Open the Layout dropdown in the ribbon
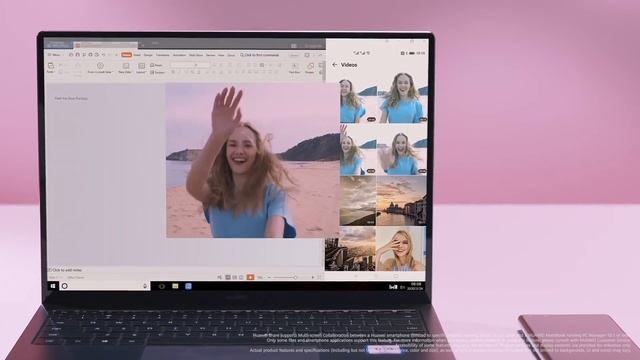Image resolution: width=640 pixels, height=360 pixels. [141, 68]
